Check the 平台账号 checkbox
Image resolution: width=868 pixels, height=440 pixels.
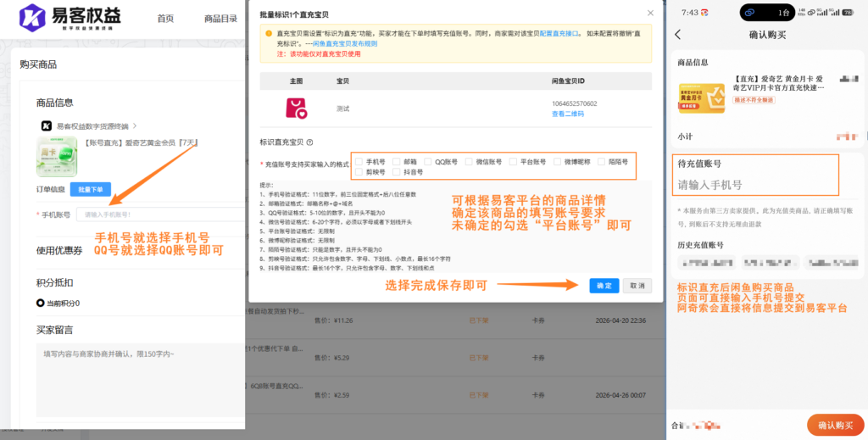pyautogui.click(x=513, y=162)
